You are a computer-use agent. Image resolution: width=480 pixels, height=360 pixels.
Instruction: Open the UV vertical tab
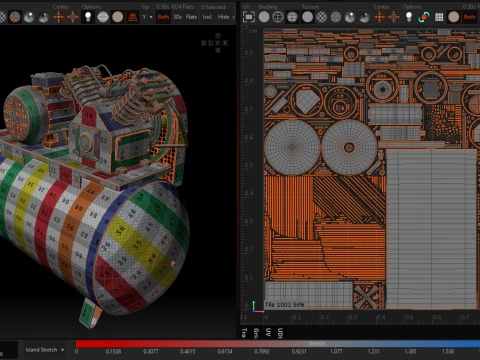[268, 333]
